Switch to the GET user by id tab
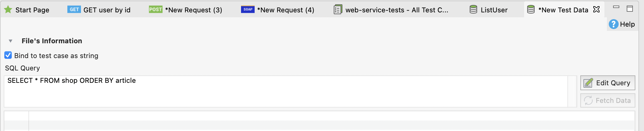Viewport: 644px width, 131px height. (x=107, y=10)
